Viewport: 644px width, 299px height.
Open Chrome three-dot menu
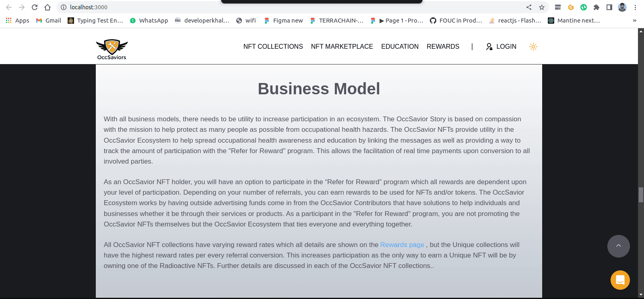pyautogui.click(x=635, y=7)
